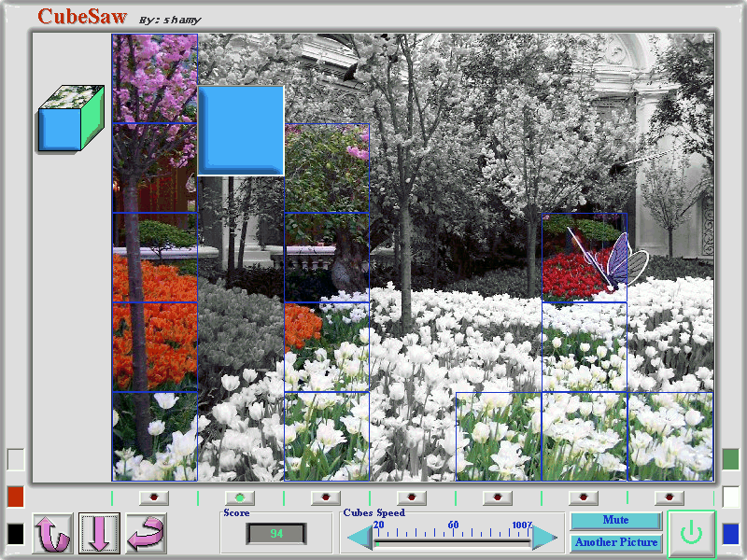The width and height of the screenshot is (747, 560).
Task: Pick the red color swatch
Action: click(x=15, y=497)
